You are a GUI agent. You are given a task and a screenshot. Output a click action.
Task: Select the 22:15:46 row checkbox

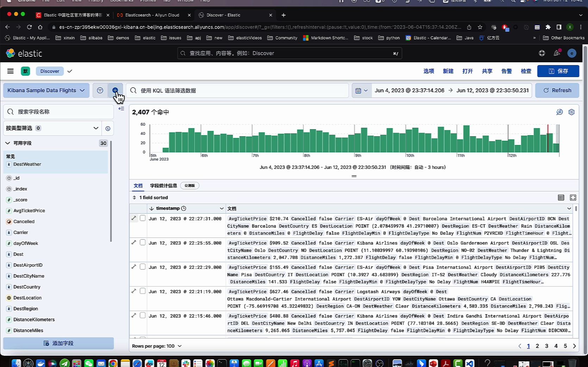(x=143, y=315)
